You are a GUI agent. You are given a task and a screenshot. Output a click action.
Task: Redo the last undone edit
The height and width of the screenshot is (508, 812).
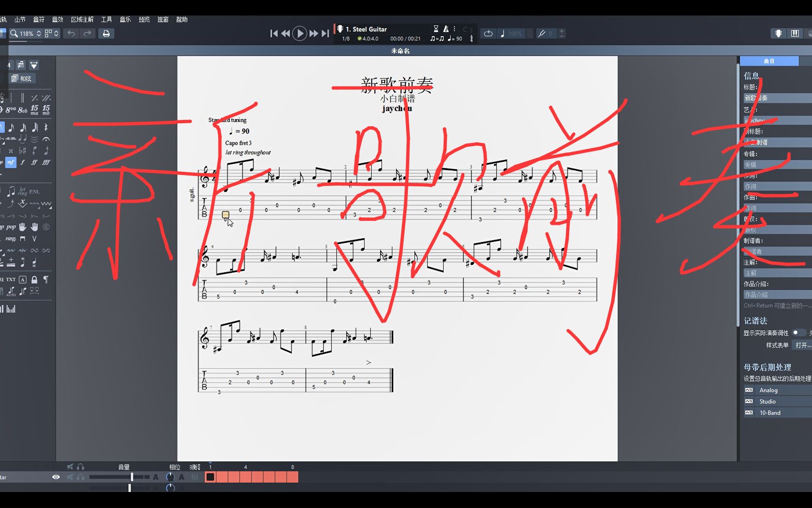[x=87, y=33]
